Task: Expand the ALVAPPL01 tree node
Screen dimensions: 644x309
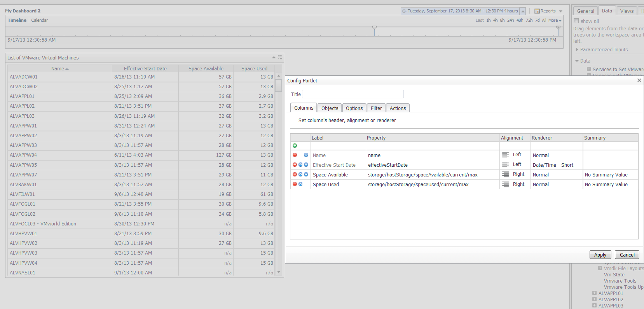Action: (x=594, y=293)
